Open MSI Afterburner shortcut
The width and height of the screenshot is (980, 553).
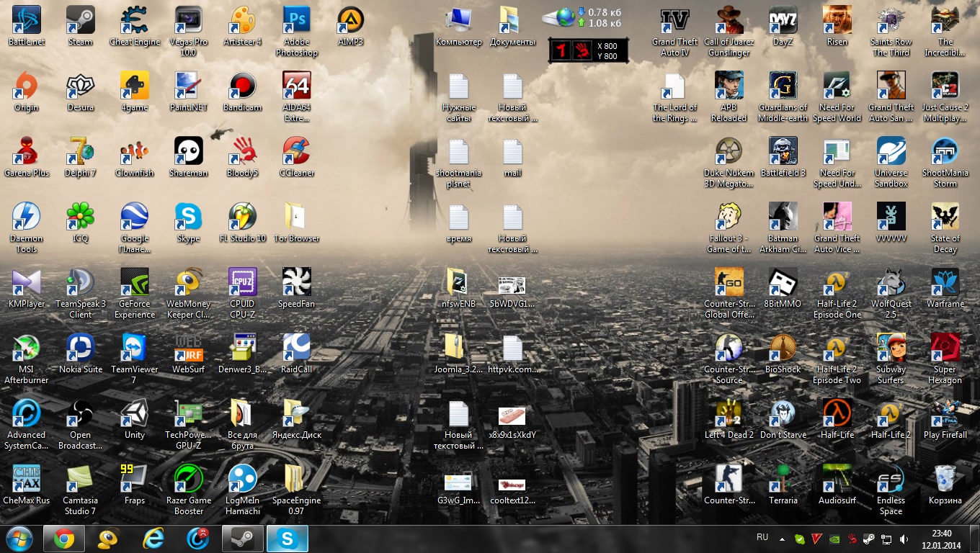(x=27, y=359)
